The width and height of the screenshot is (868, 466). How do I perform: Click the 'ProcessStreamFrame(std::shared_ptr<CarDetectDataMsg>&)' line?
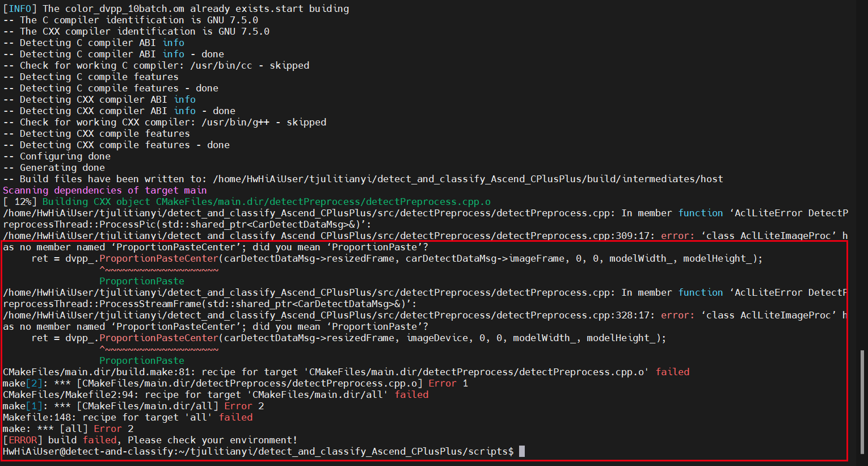point(210,304)
